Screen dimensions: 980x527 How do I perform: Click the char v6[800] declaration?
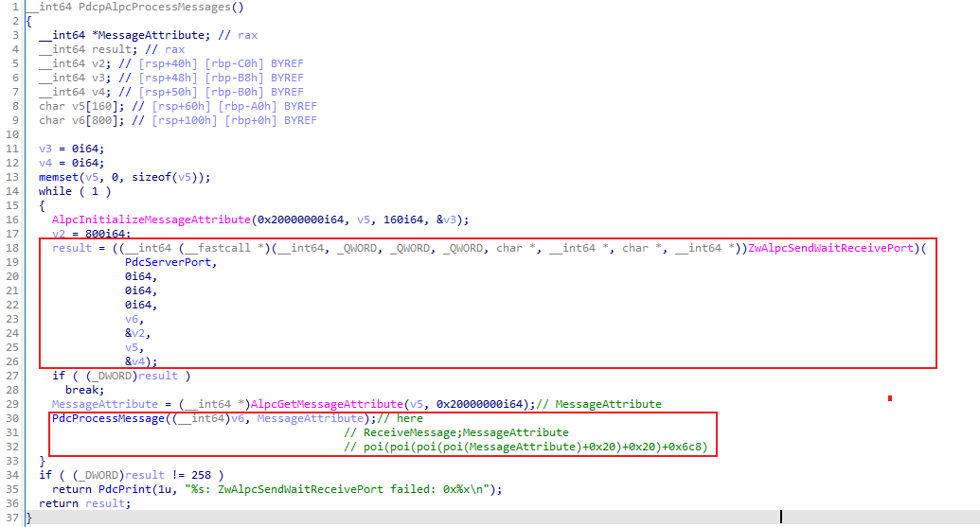click(x=81, y=120)
